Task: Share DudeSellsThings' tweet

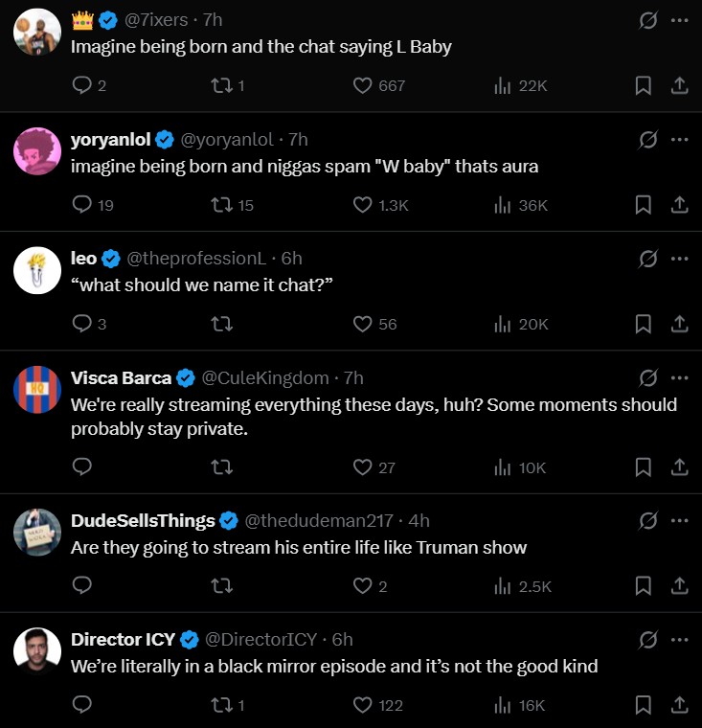Action: 679,585
